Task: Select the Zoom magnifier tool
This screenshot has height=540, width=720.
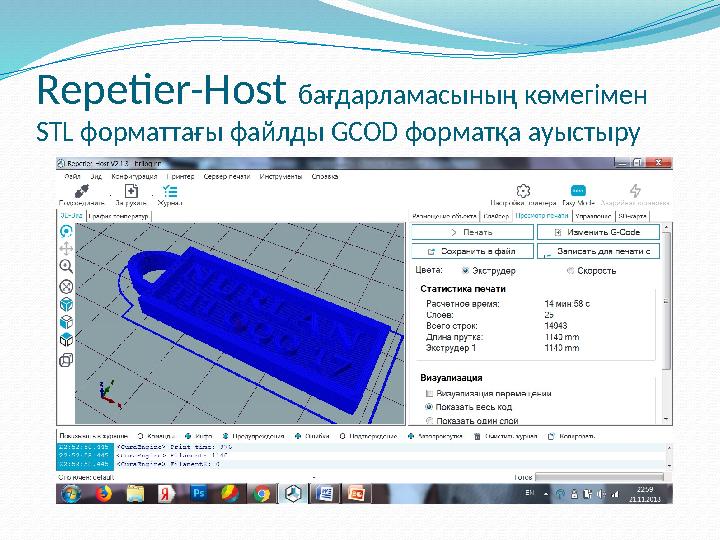Action: pos(67,266)
